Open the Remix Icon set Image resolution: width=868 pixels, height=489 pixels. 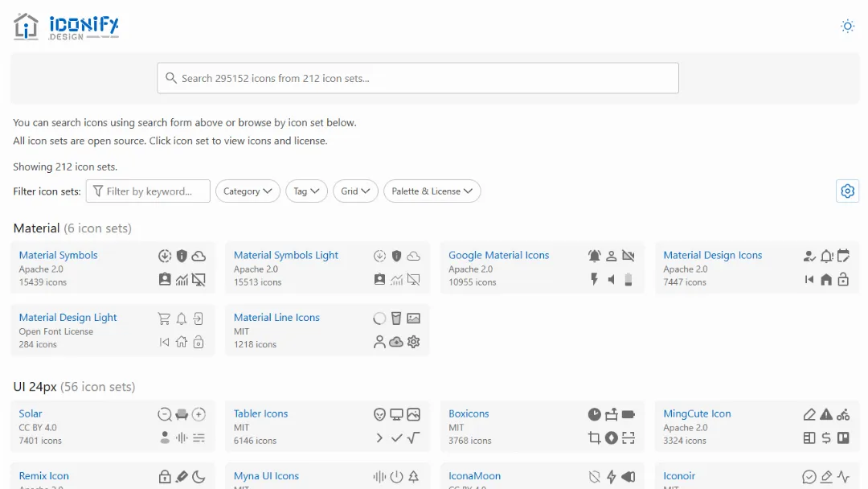coord(43,475)
